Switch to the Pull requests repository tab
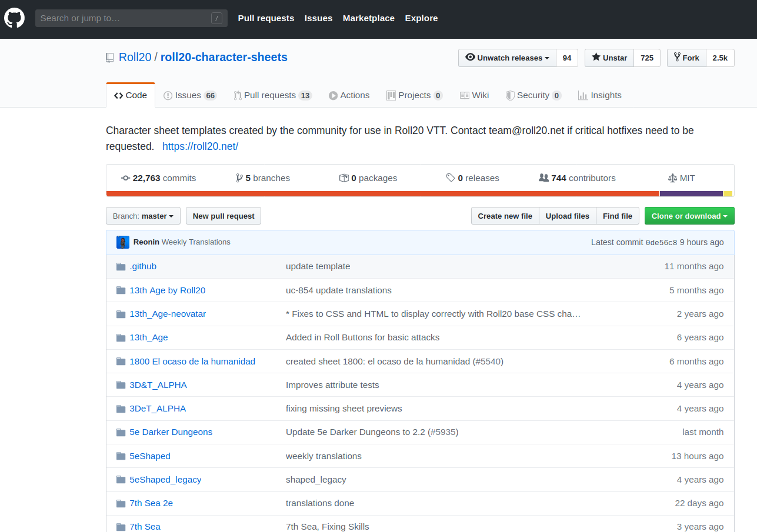The height and width of the screenshot is (532, 757). pyautogui.click(x=272, y=95)
